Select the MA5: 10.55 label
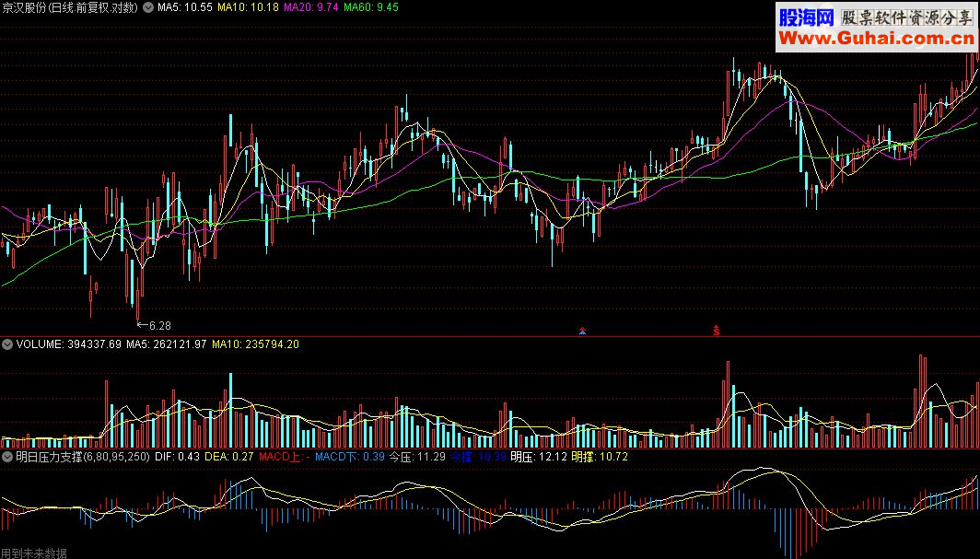Screen dimensions: 980x559 click(x=185, y=7)
